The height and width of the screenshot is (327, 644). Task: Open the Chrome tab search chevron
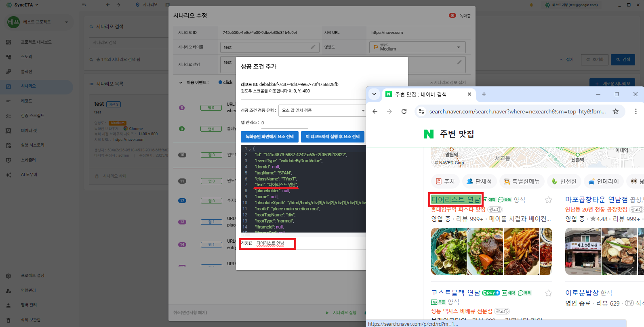point(374,94)
